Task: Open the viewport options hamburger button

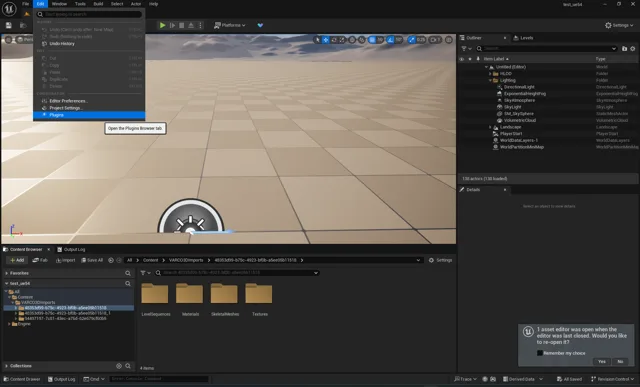Action: [8, 40]
